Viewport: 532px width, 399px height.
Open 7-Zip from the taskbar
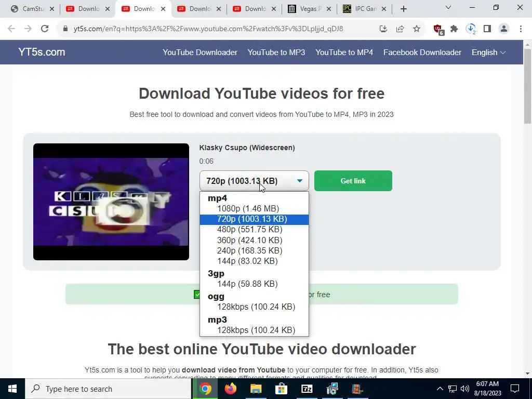coord(307,389)
